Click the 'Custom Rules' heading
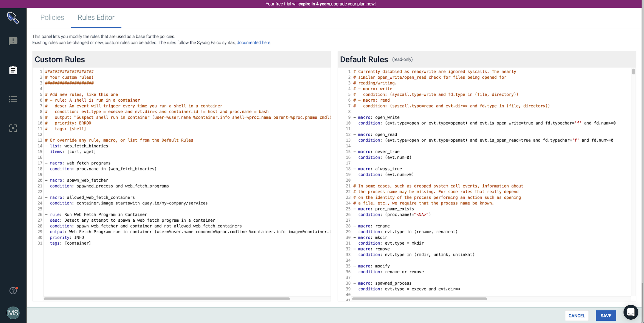 (60, 59)
